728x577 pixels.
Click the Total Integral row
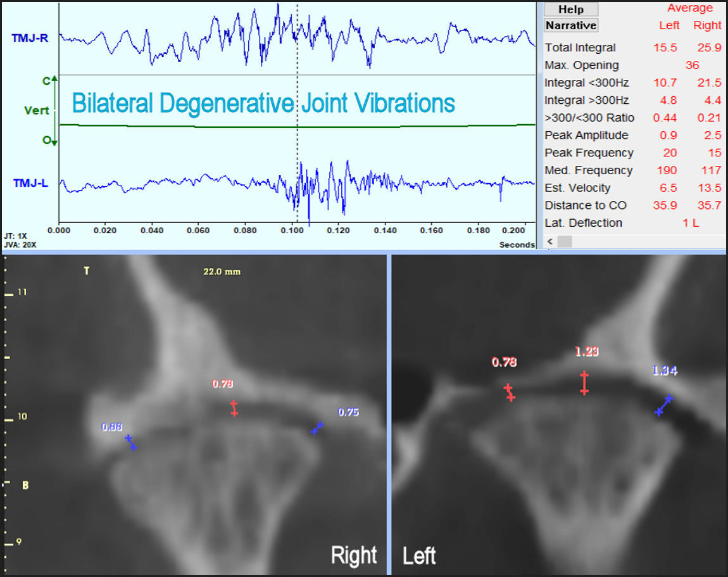point(581,48)
